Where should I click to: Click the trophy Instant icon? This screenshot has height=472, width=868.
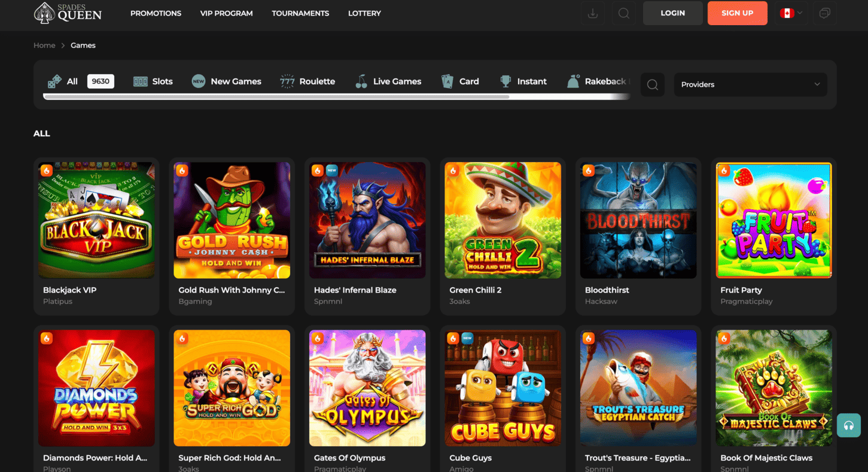click(x=505, y=81)
